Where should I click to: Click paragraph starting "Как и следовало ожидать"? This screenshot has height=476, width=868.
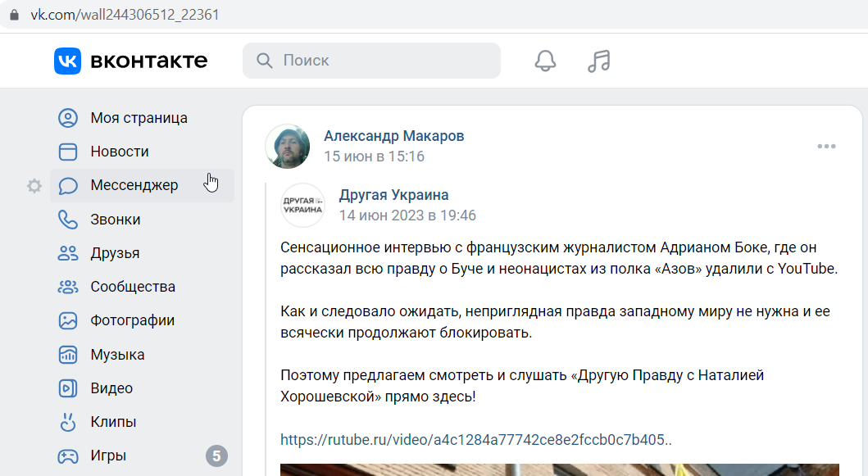pos(555,322)
